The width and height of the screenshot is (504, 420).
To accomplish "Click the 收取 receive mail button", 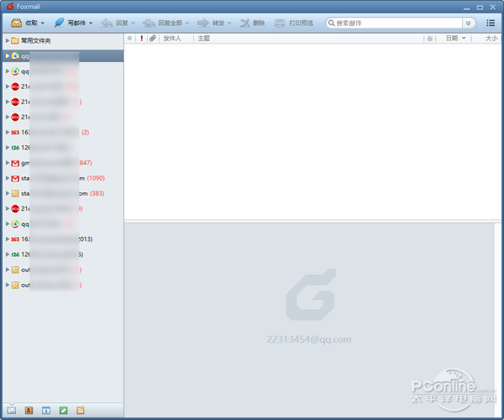I will point(24,24).
